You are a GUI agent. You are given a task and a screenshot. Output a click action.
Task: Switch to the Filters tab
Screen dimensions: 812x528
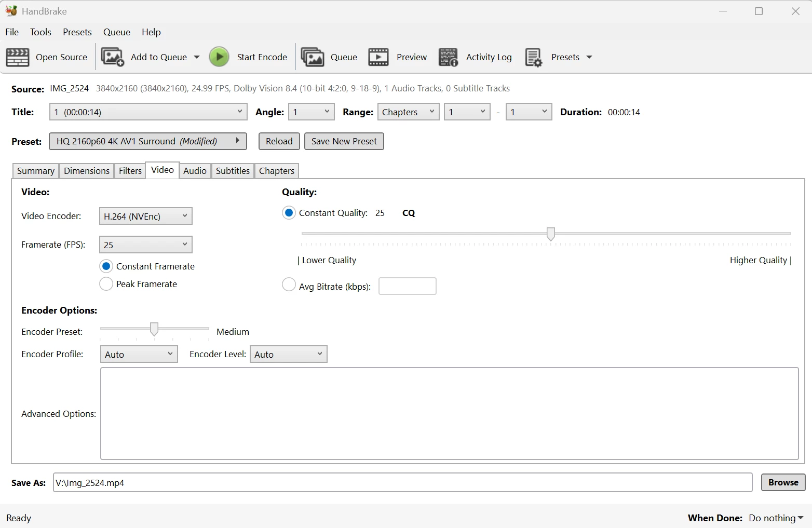click(x=130, y=171)
